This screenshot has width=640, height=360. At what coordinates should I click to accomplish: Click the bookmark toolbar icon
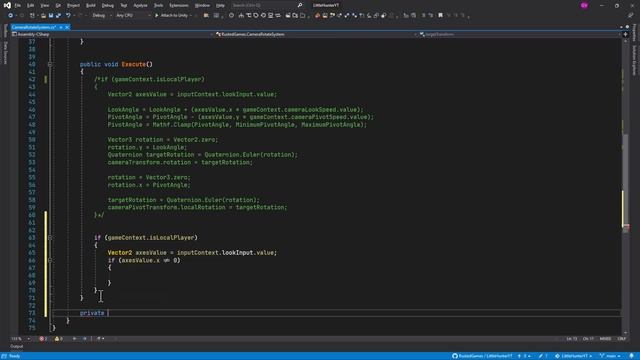(440, 16)
